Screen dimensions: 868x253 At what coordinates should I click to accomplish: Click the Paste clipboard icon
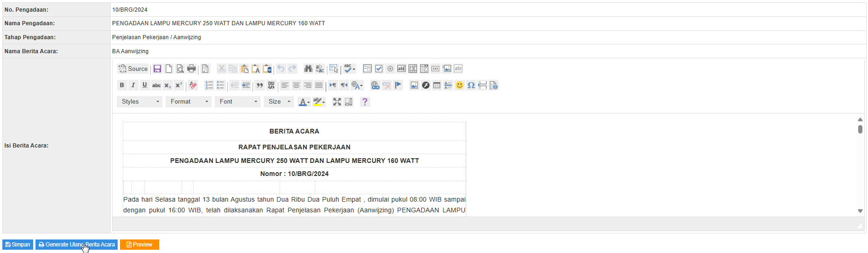[x=244, y=69]
